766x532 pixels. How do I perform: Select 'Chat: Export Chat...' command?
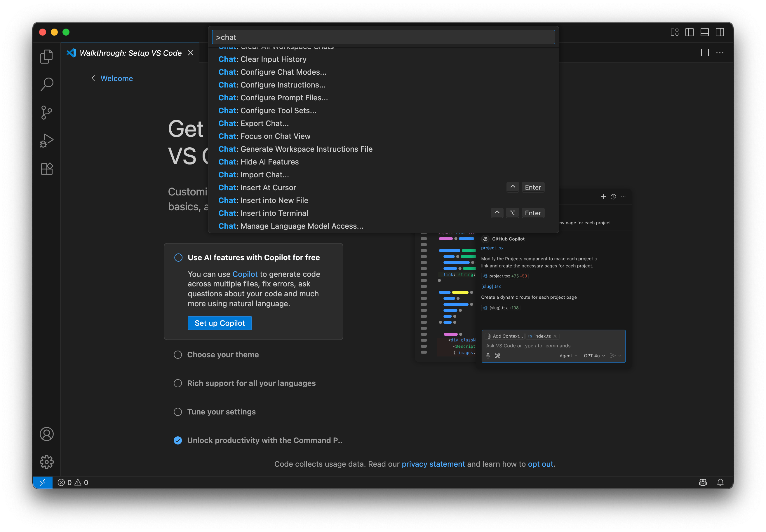[x=254, y=123]
